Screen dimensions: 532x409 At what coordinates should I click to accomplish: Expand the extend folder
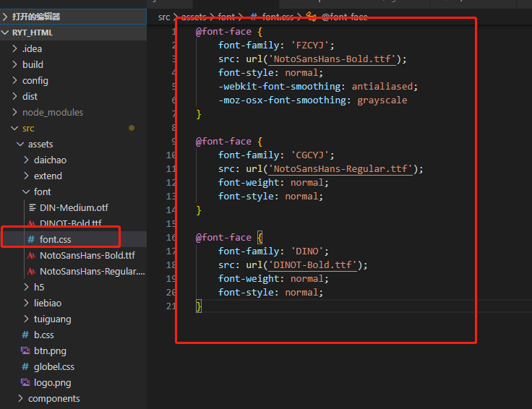coord(27,176)
